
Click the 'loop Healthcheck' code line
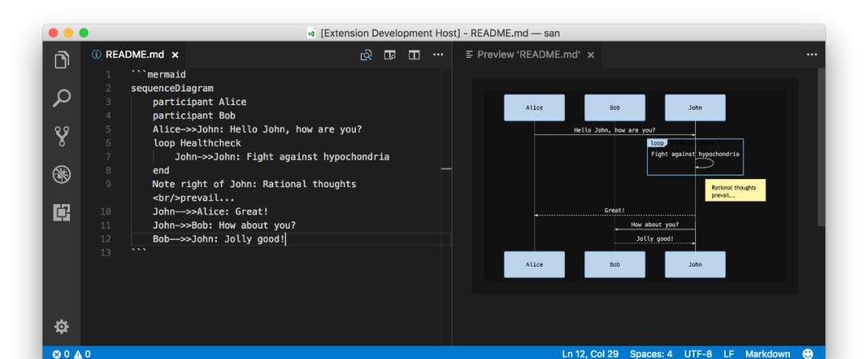click(x=197, y=143)
